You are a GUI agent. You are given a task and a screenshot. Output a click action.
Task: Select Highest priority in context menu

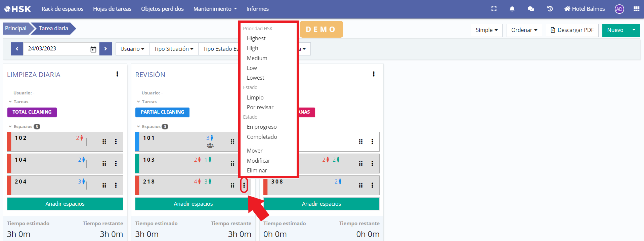tap(256, 38)
